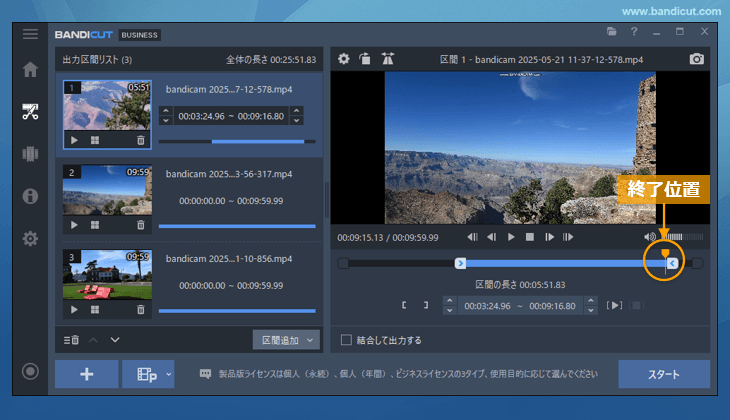Screen dimensions: 730x420
Task: Click the スタート button
Action: pyautogui.click(x=664, y=374)
